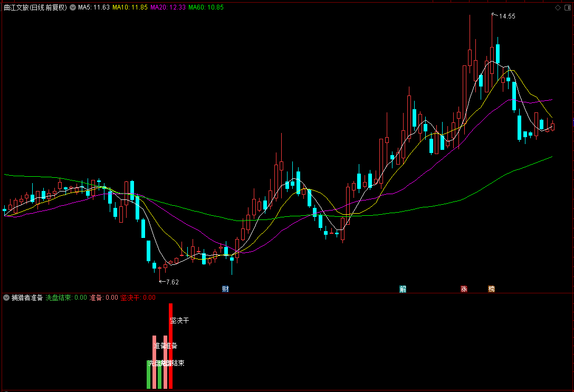Click the 解 event marker icon

[403, 289]
